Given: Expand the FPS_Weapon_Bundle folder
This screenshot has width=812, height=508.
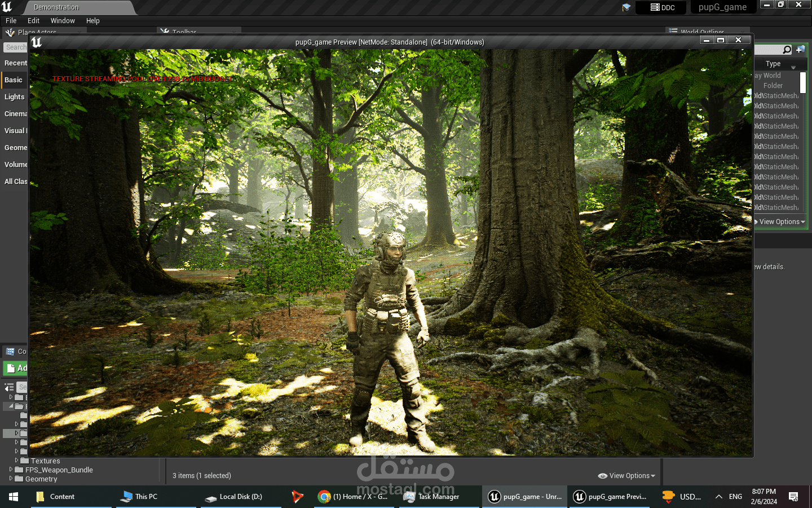Looking at the screenshot, I should 11,469.
